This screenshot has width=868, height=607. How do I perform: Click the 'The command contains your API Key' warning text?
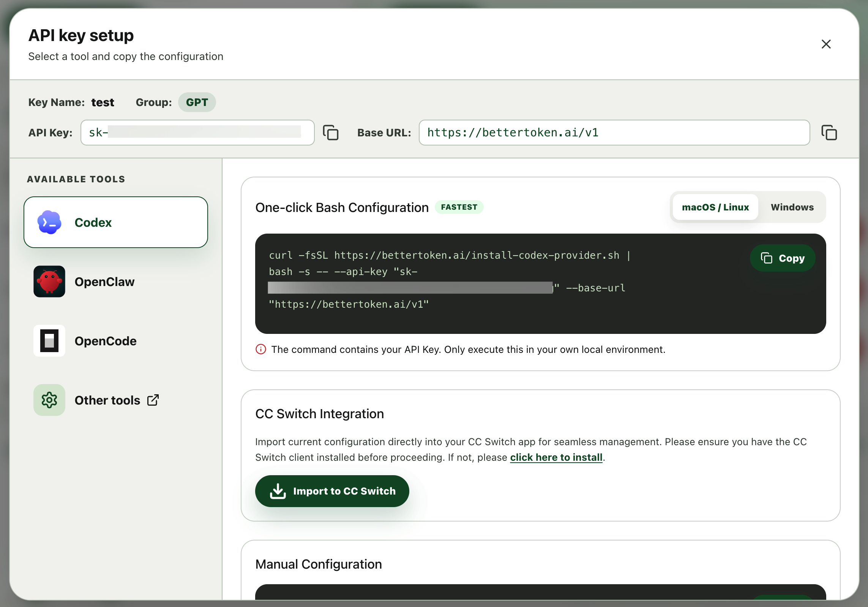[468, 349]
